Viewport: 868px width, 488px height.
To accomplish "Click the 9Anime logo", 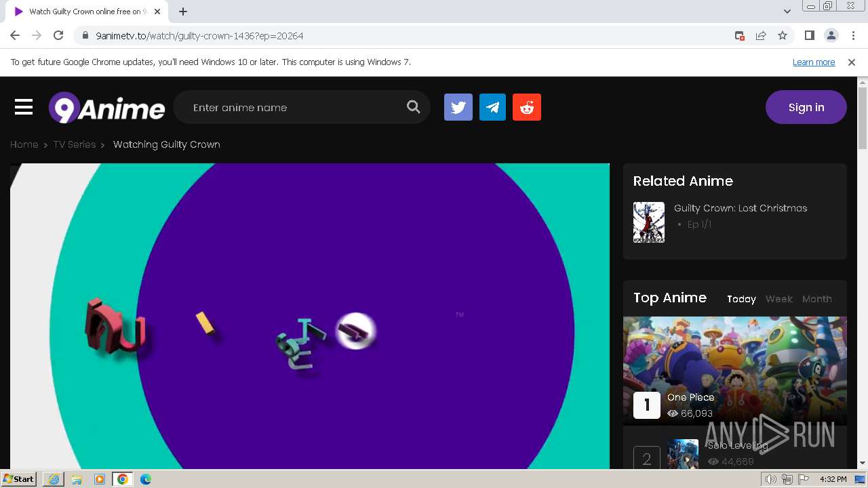I will coord(106,108).
